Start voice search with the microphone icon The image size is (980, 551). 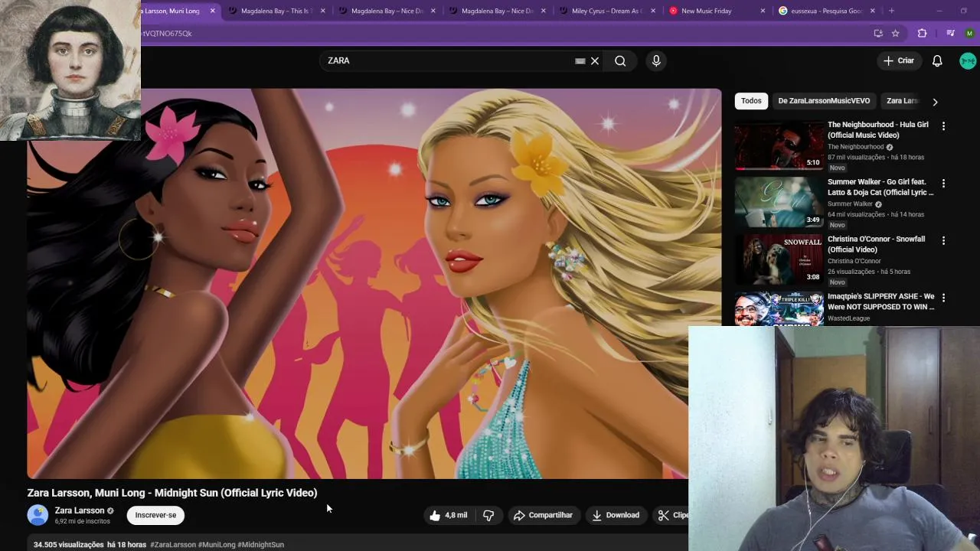(656, 60)
